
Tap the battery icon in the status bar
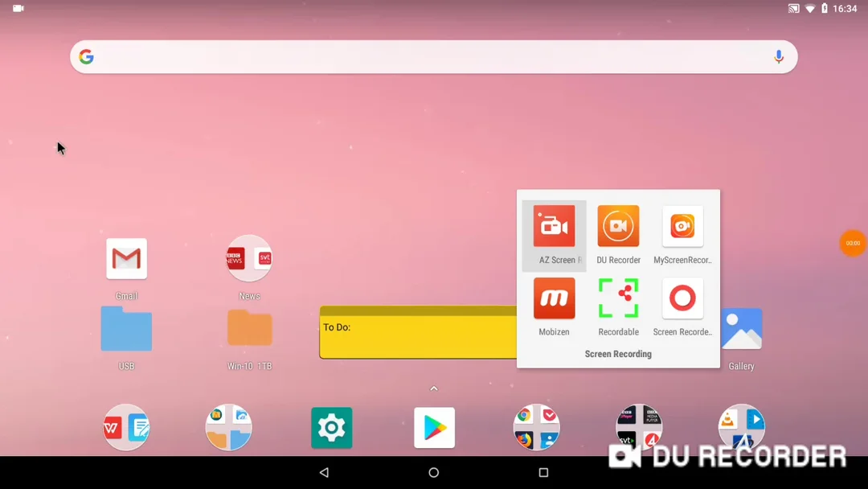click(825, 8)
